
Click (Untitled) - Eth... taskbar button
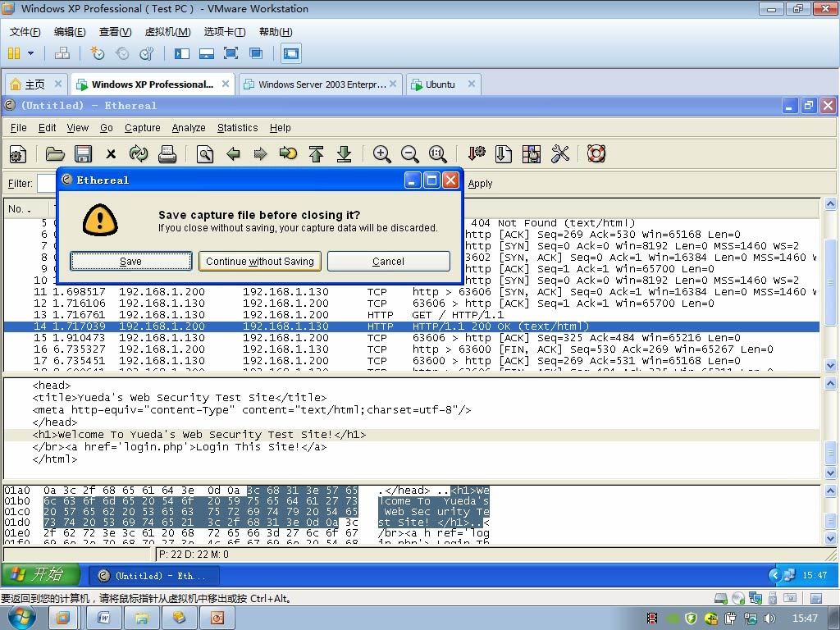pos(154,575)
